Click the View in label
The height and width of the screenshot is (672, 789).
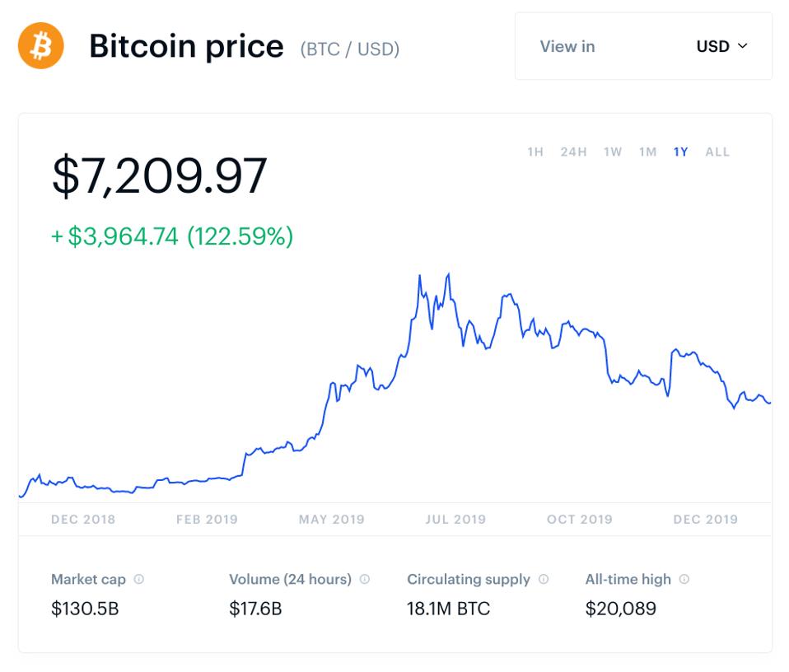[x=567, y=47]
